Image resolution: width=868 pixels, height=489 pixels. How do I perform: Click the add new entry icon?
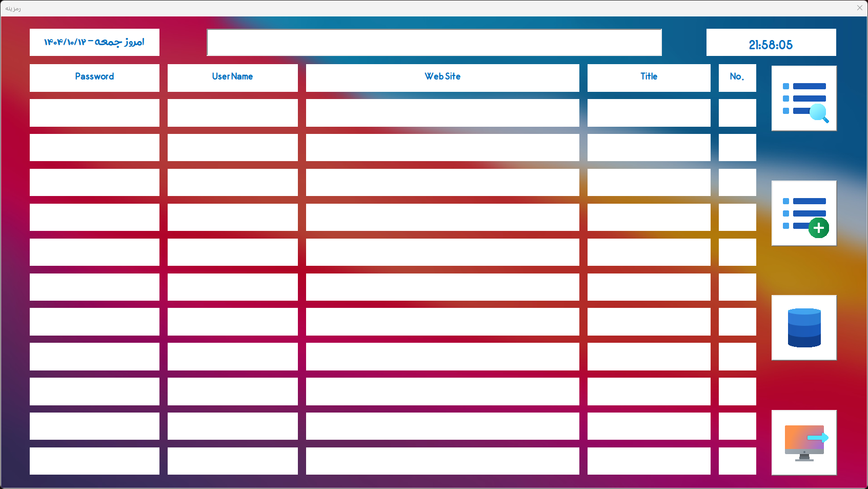tap(804, 213)
